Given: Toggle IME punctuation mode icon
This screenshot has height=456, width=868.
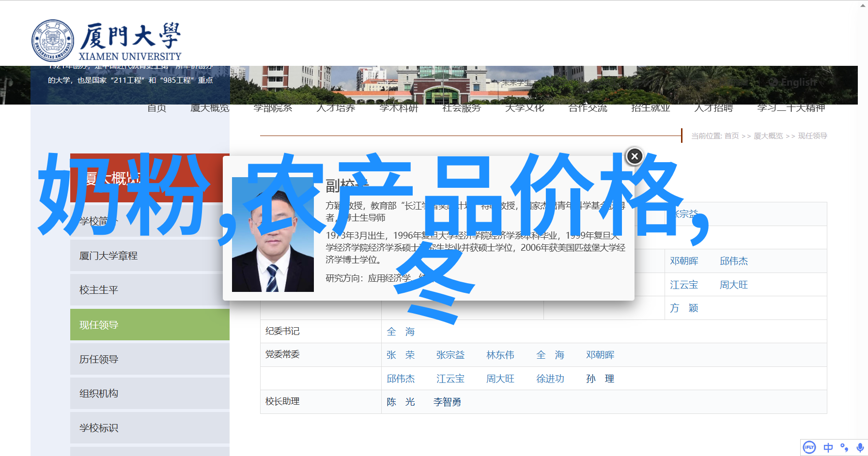Looking at the screenshot, I should pyautogui.click(x=844, y=448).
